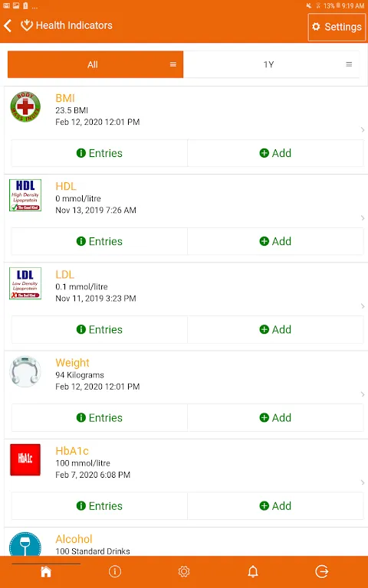The image size is (368, 588).
Task: Open the Alcohol indicator item
Action: coord(184,542)
